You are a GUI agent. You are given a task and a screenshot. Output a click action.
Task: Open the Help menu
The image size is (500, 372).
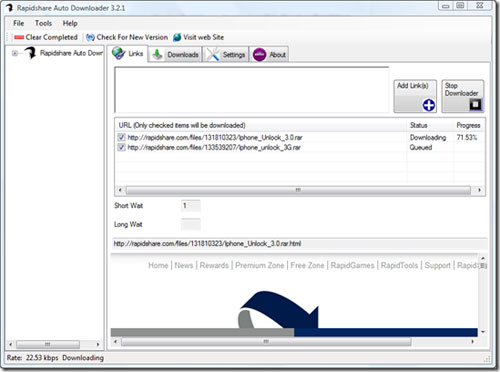(x=70, y=23)
